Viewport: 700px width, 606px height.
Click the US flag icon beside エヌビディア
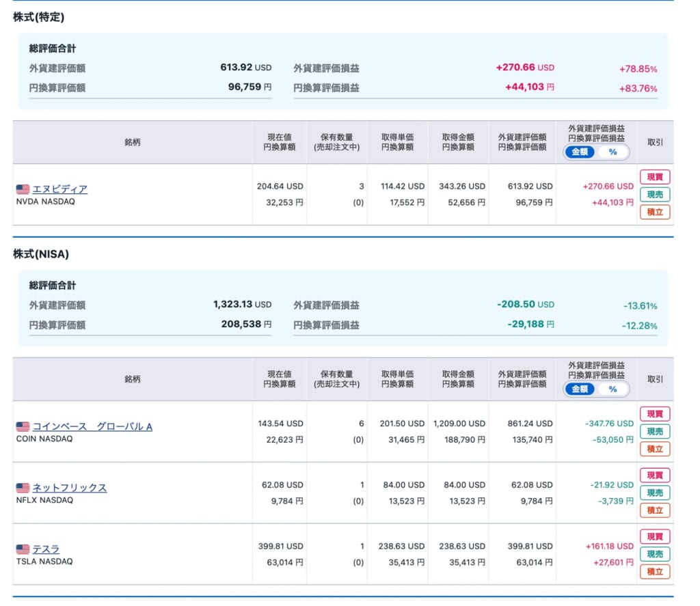pos(23,189)
